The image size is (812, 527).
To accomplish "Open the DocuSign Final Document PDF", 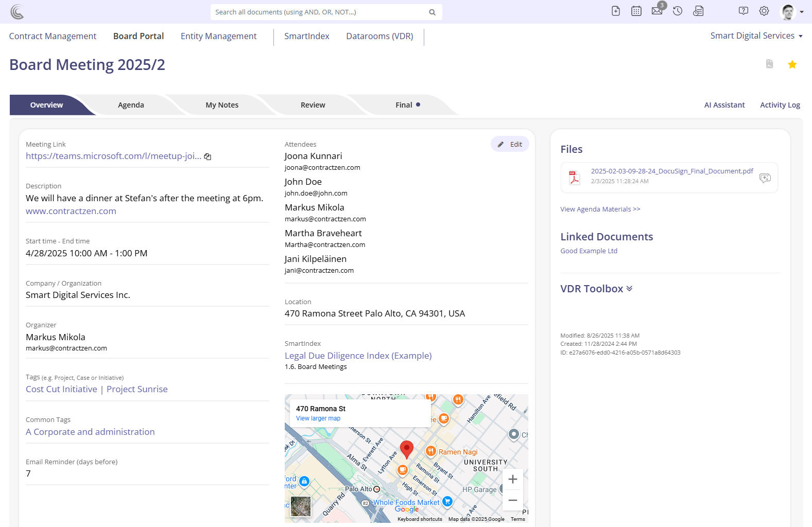I will (672, 171).
